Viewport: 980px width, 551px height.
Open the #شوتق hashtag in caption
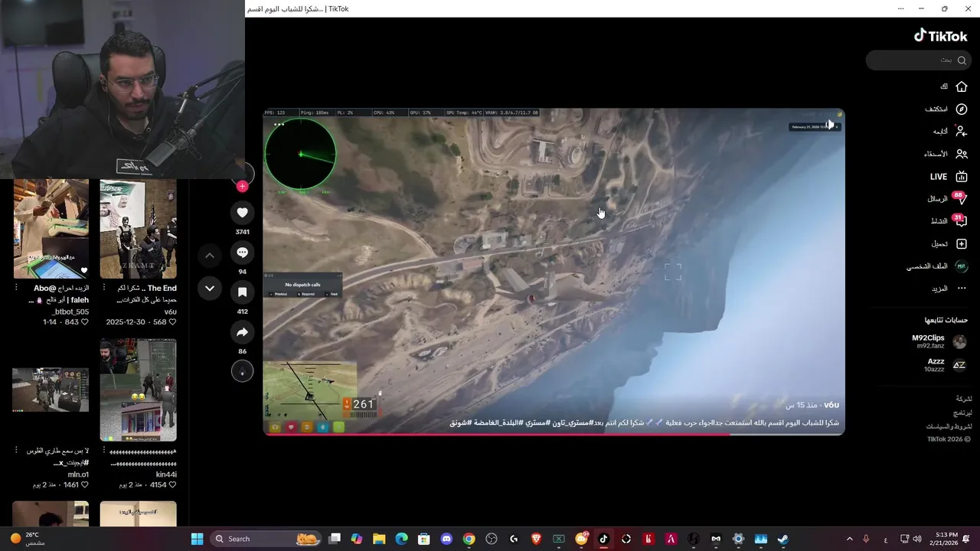click(460, 422)
